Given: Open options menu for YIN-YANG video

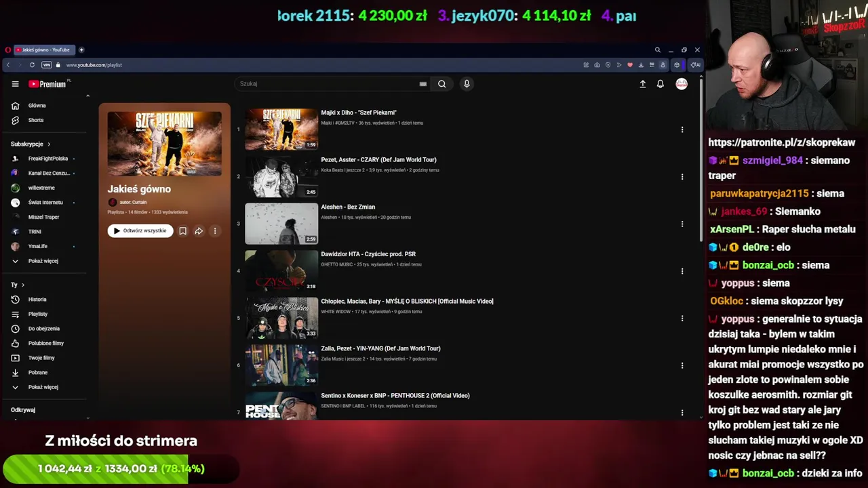Looking at the screenshot, I should click(x=682, y=365).
